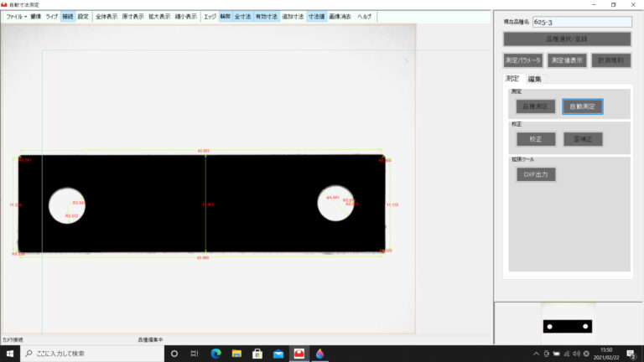Show hidden system tray icons
This screenshot has width=644, height=362.
coord(536,354)
